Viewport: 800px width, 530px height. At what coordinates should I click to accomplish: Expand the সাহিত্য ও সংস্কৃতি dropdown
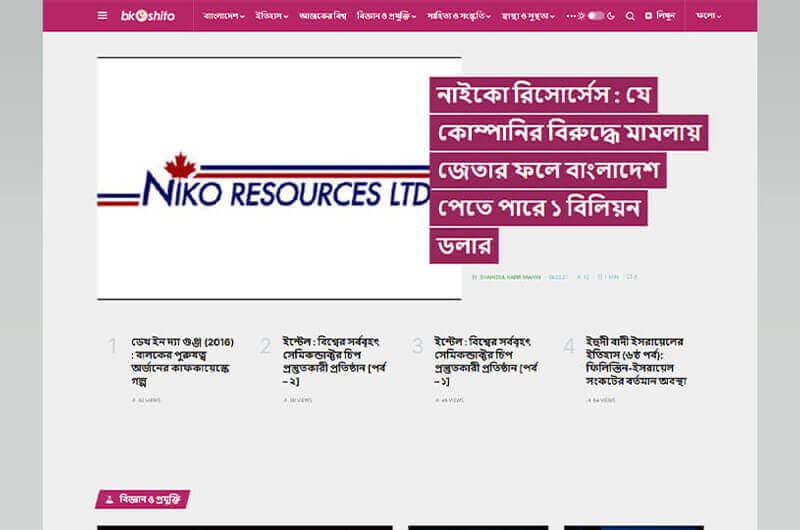(x=459, y=16)
